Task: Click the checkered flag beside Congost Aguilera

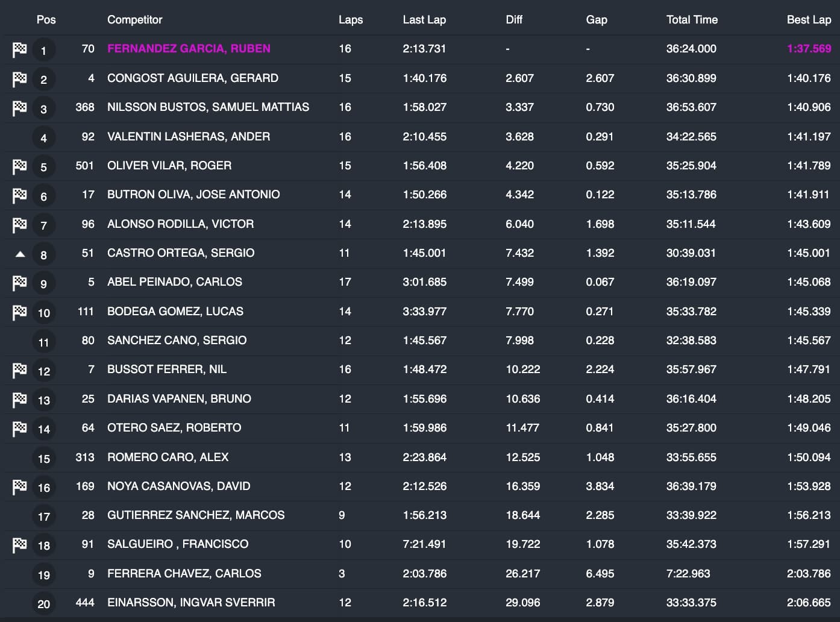Action: 19,79
